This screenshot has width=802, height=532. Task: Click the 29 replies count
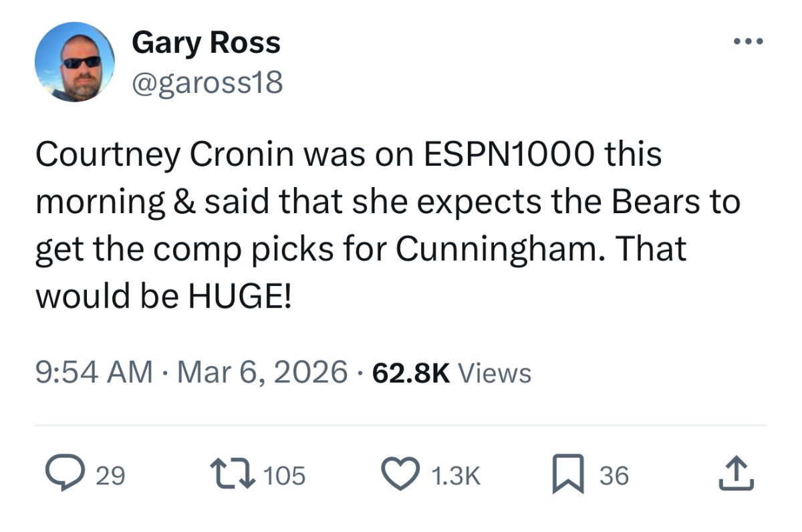(111, 476)
